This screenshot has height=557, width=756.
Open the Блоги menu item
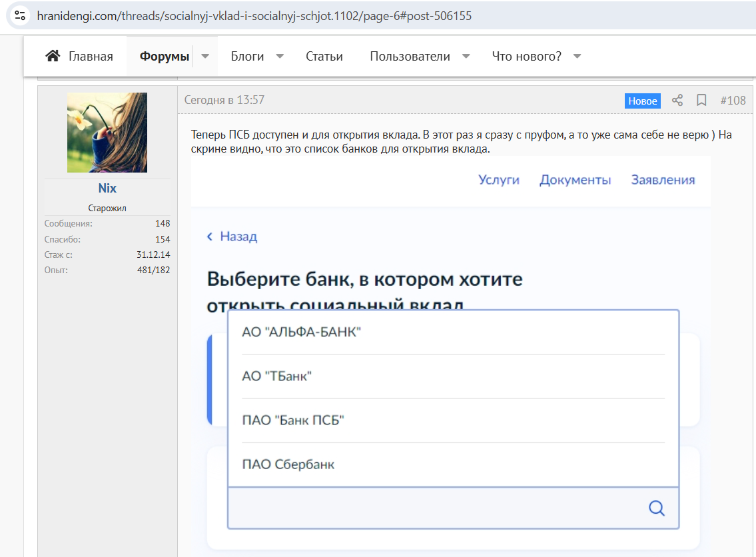click(247, 57)
